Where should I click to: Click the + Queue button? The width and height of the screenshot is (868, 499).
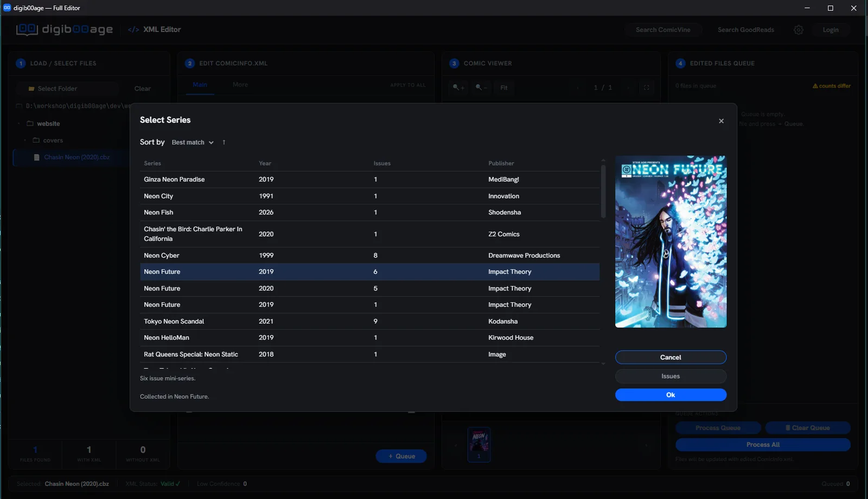(x=401, y=457)
